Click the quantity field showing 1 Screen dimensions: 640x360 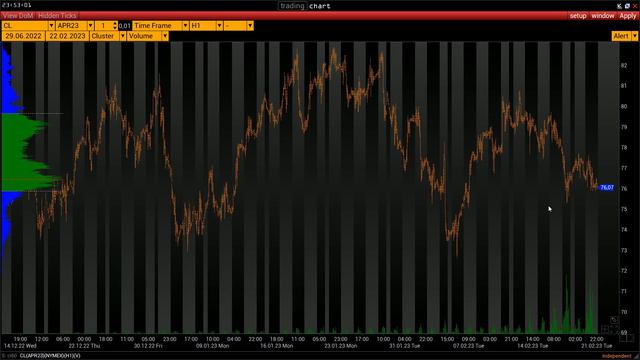(x=104, y=25)
